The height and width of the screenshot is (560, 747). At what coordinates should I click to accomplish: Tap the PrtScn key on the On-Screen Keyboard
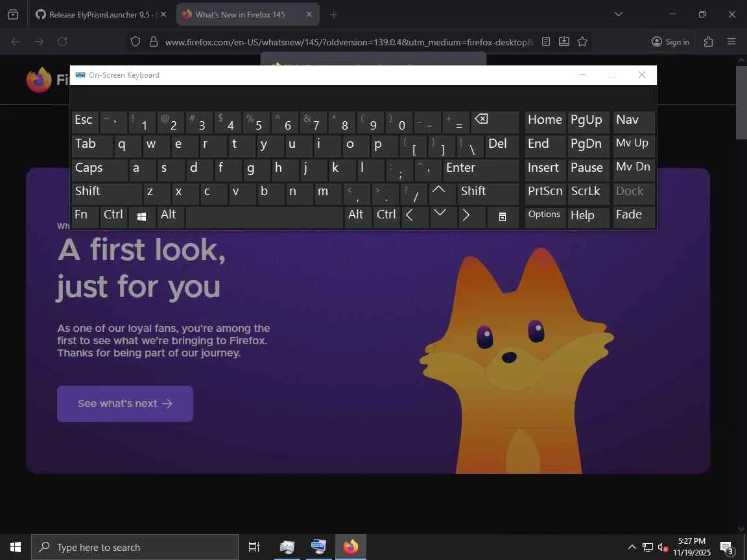point(545,193)
